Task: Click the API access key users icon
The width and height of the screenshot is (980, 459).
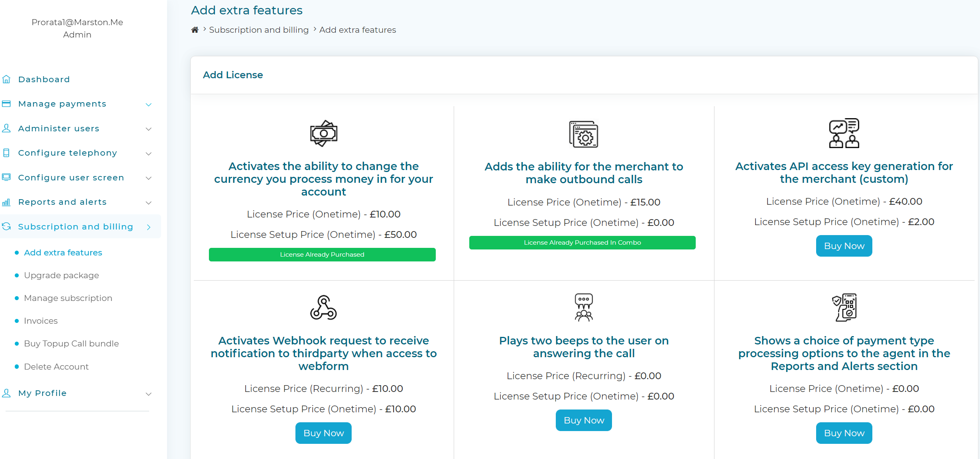Action: 844,133
